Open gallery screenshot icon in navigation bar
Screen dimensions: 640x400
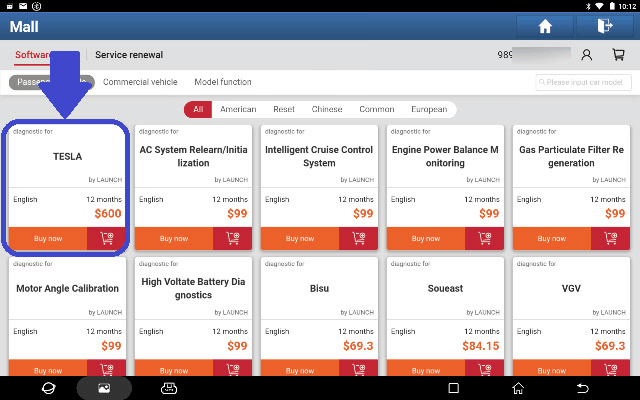[x=103, y=387]
